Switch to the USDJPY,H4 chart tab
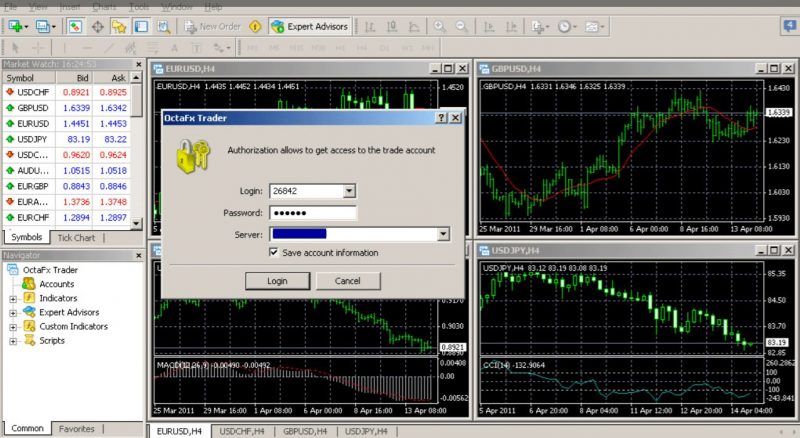The width and height of the screenshot is (800, 438). [x=366, y=431]
